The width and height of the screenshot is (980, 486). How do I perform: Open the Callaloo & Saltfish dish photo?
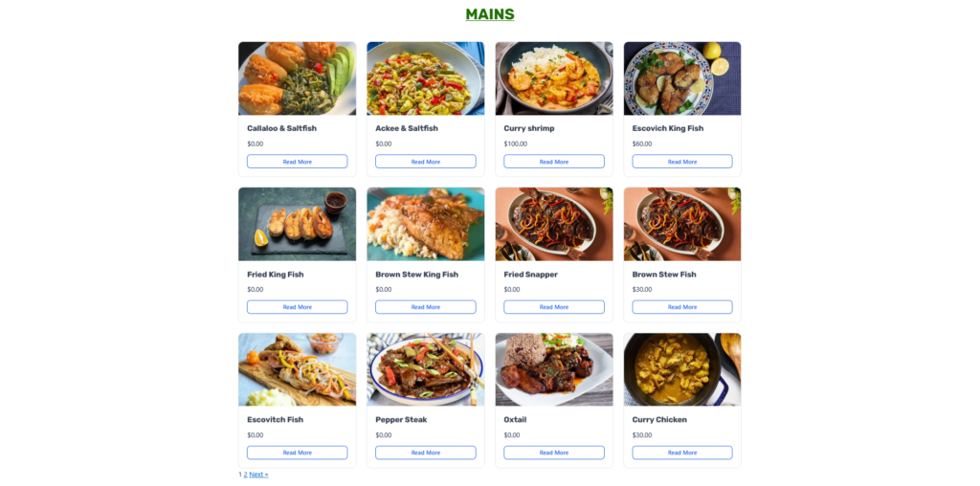coord(297,78)
